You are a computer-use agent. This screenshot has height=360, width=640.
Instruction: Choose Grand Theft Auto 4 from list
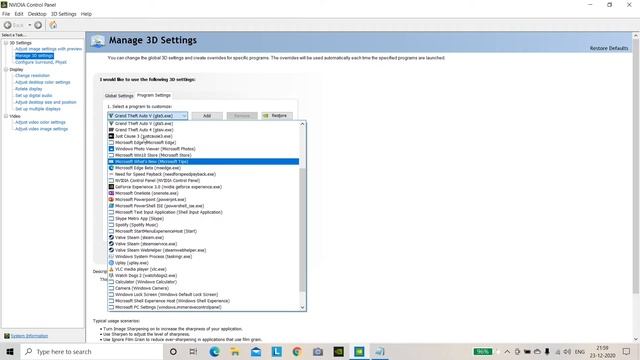pyautogui.click(x=203, y=130)
